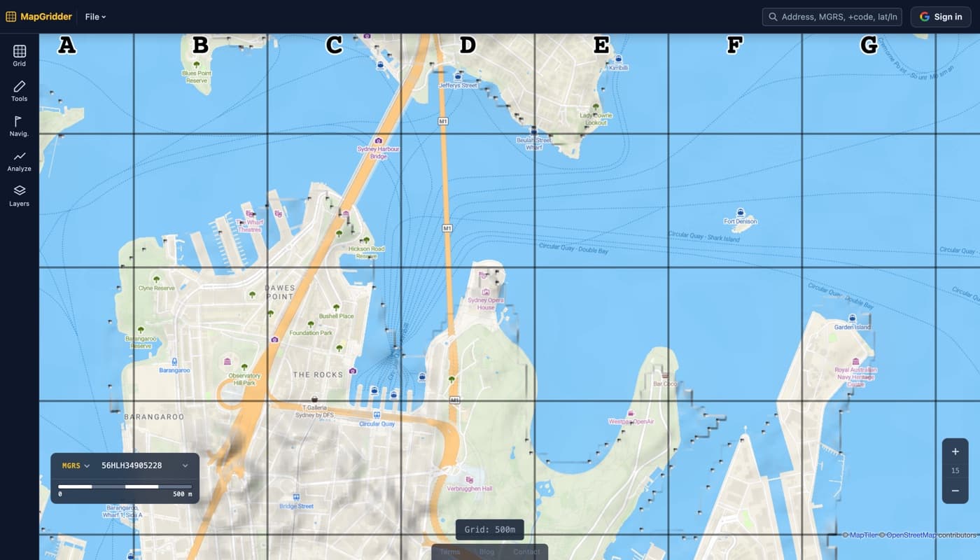
Task: Open the Grid panel in sidebar
Action: 19,56
